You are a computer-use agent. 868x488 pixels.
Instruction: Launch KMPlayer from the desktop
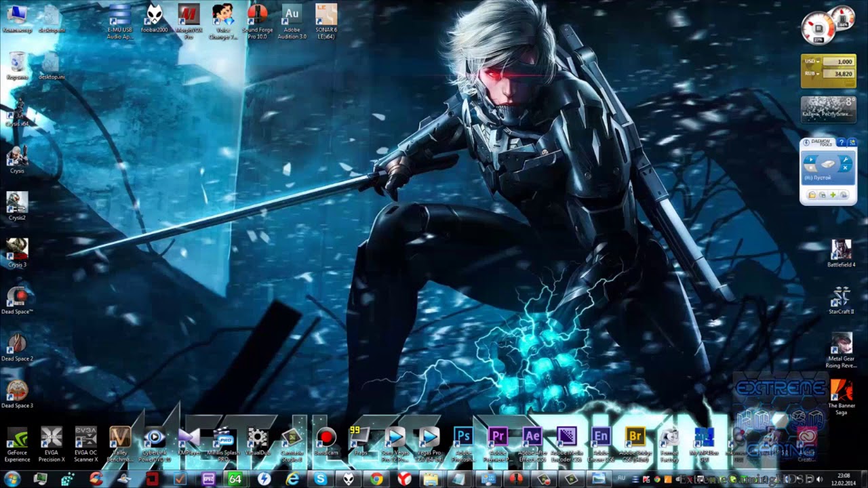pyautogui.click(x=189, y=441)
